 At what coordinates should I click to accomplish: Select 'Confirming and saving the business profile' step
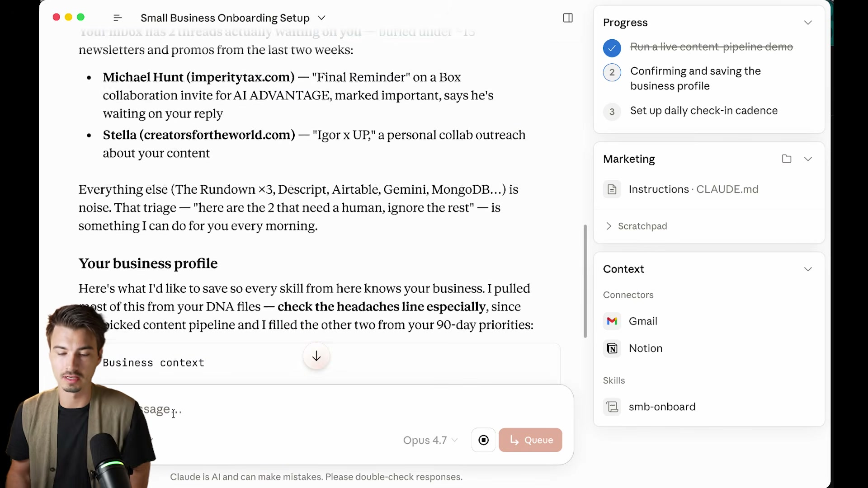695,79
